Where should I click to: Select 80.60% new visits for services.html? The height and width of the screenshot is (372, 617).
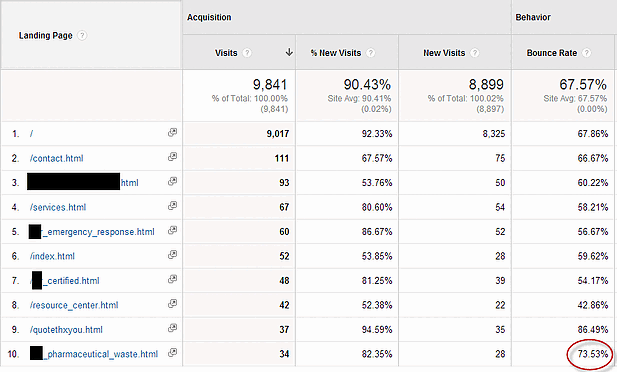tap(377, 207)
